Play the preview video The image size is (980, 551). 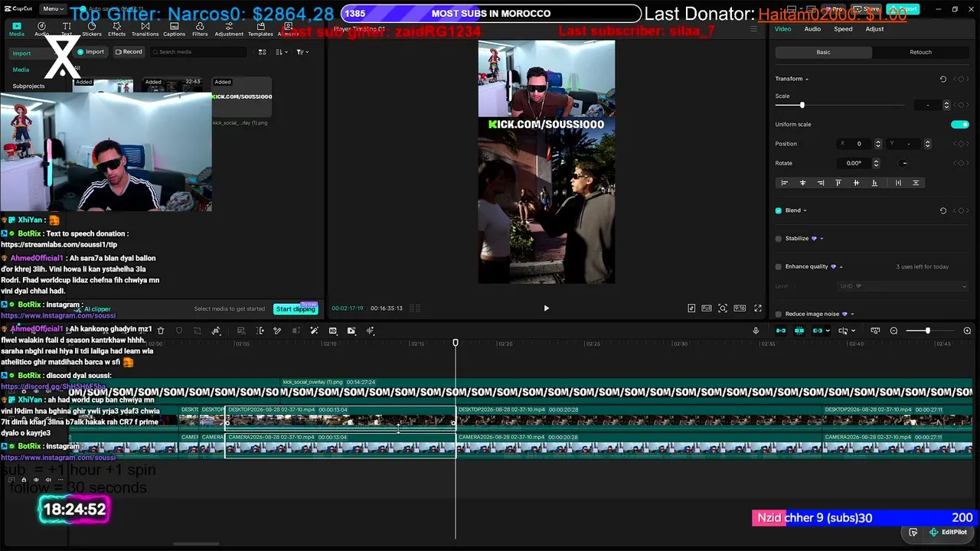click(546, 308)
